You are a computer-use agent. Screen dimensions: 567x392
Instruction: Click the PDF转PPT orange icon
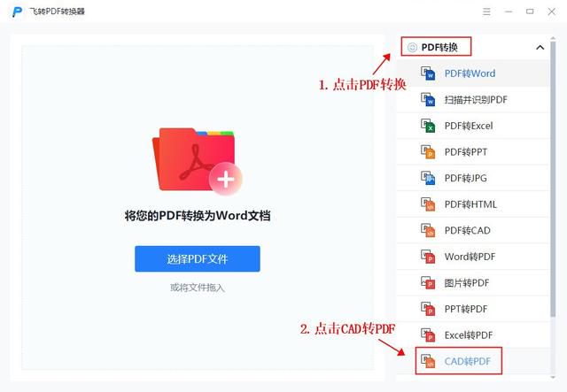click(428, 151)
